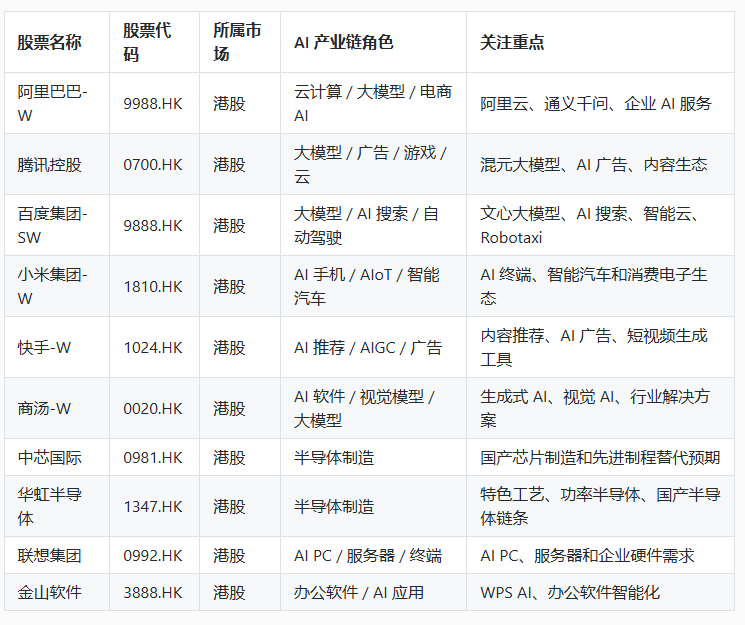Select the 腾讯控股 stock name cell
745x625 pixels.
pyautogui.click(x=57, y=164)
